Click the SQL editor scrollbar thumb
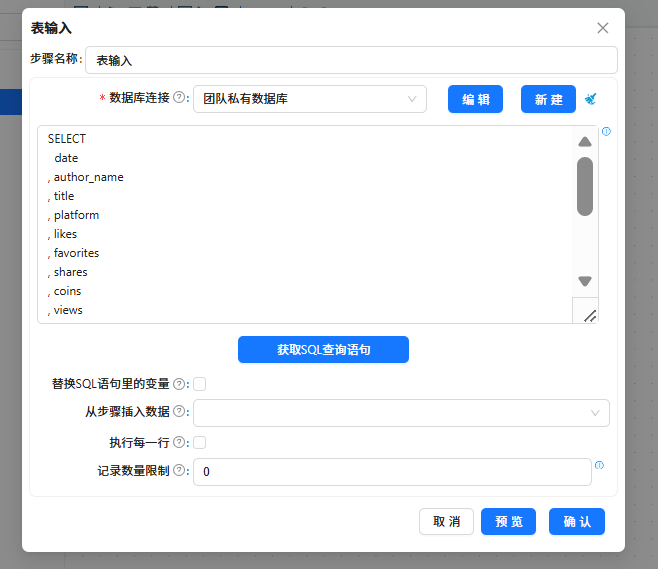 pyautogui.click(x=585, y=186)
